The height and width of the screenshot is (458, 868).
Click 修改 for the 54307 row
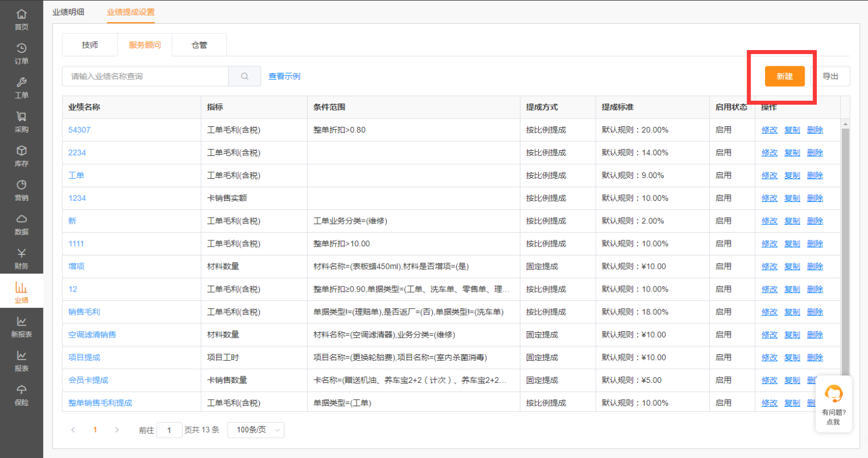pos(770,130)
